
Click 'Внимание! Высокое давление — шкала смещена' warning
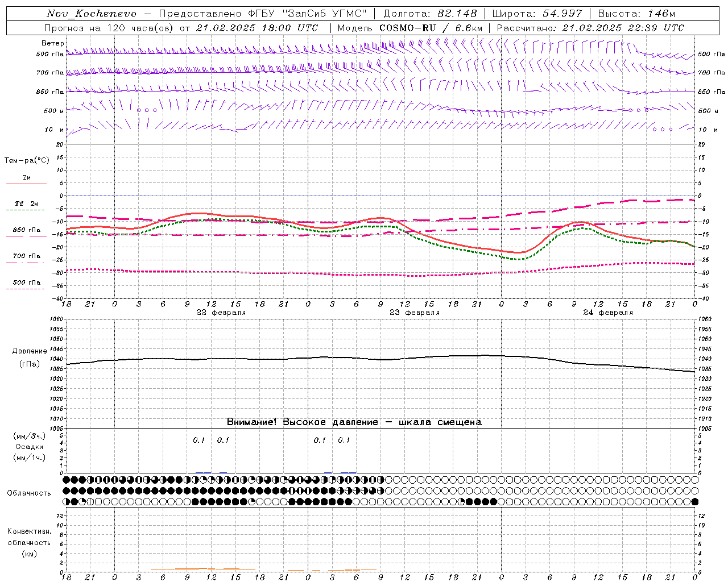(354, 422)
